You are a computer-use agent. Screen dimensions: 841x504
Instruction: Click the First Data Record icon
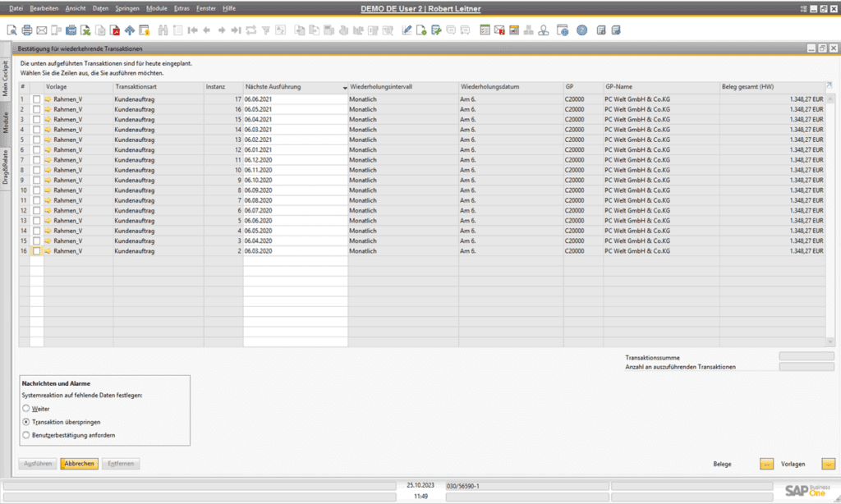click(x=192, y=30)
